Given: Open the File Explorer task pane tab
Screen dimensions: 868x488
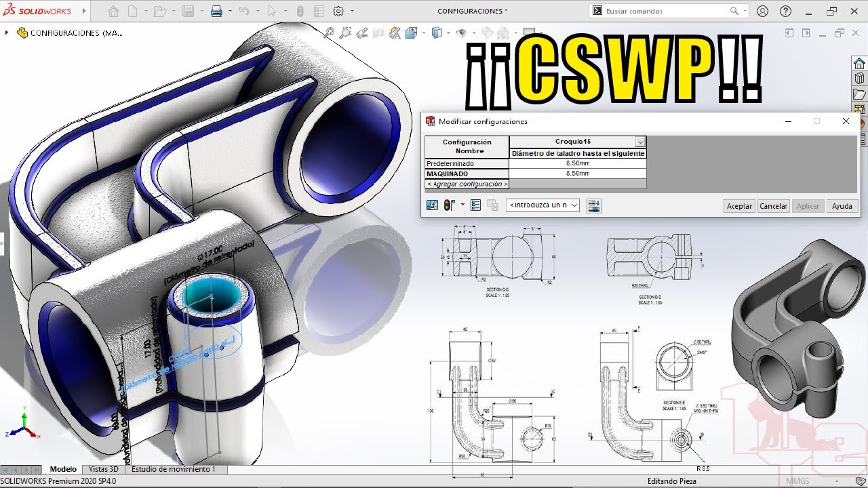Looking at the screenshot, I should click(x=859, y=94).
